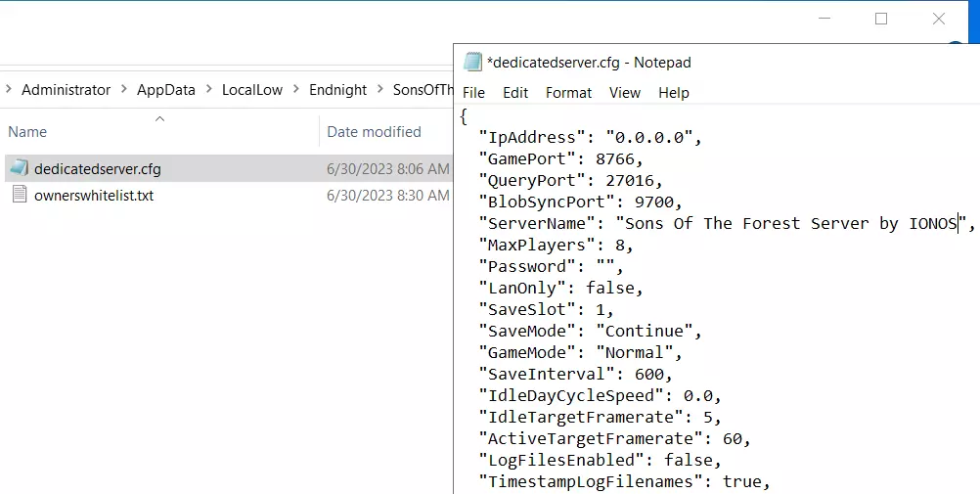980x494 pixels.
Task: Sort files by Date modified column
Action: [x=374, y=132]
